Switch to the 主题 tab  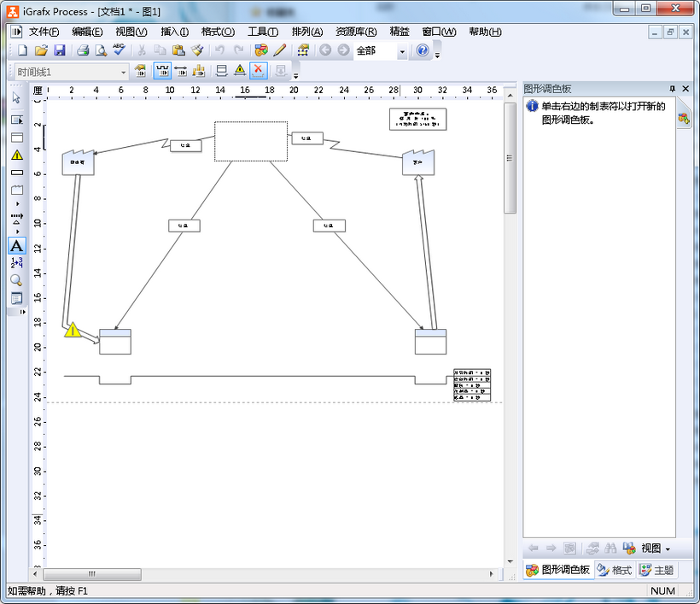(x=656, y=570)
